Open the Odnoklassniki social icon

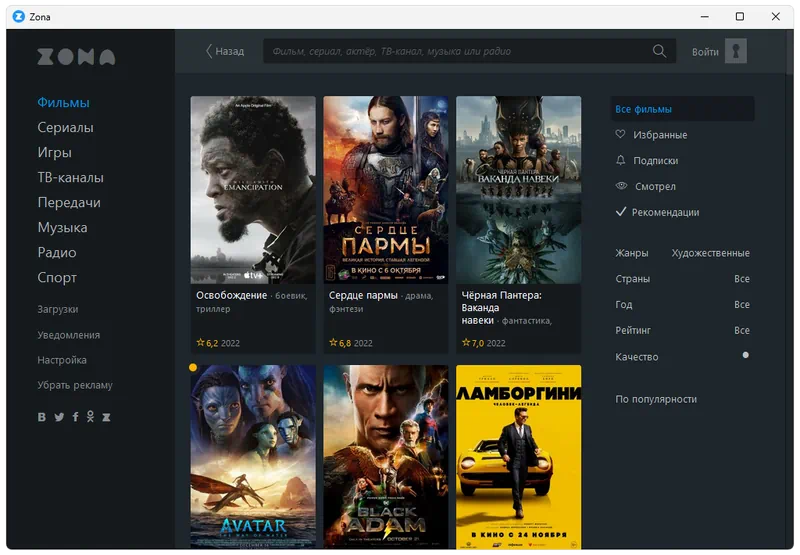(90, 417)
